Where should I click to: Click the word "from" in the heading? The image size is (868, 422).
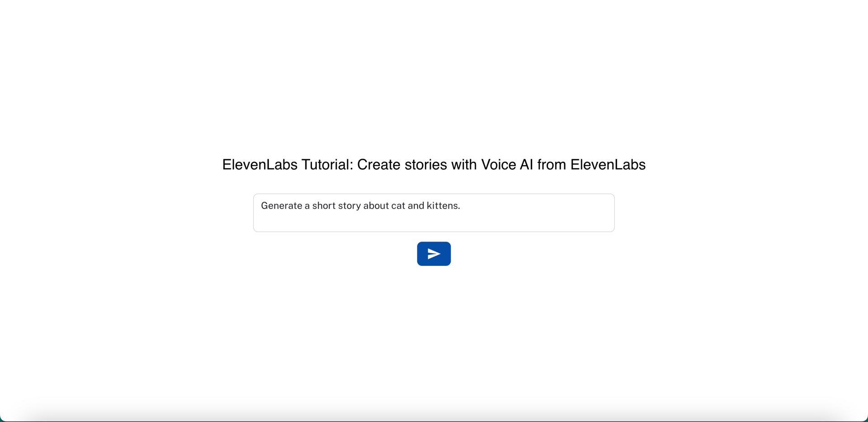click(552, 165)
